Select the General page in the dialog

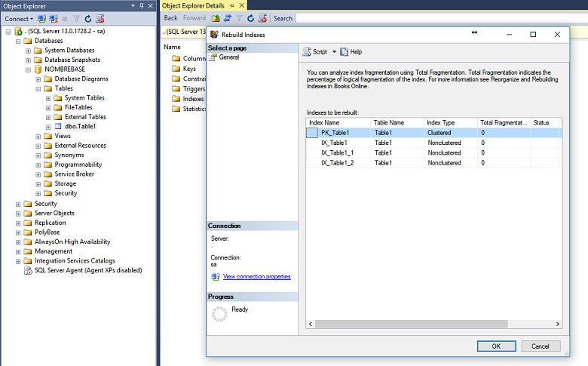pos(228,57)
